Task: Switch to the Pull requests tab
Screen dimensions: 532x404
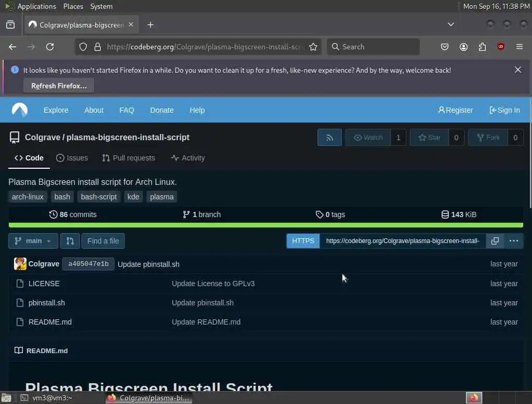Action: [x=129, y=158]
